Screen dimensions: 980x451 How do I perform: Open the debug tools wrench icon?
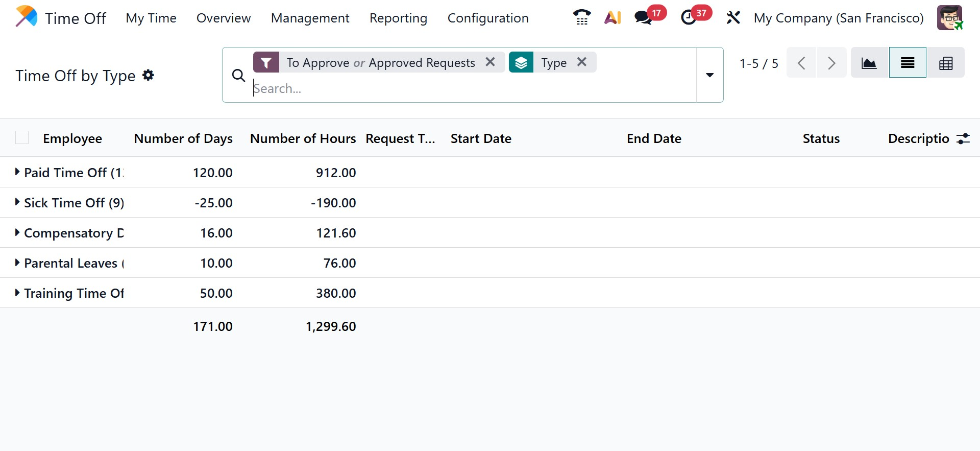pyautogui.click(x=733, y=18)
